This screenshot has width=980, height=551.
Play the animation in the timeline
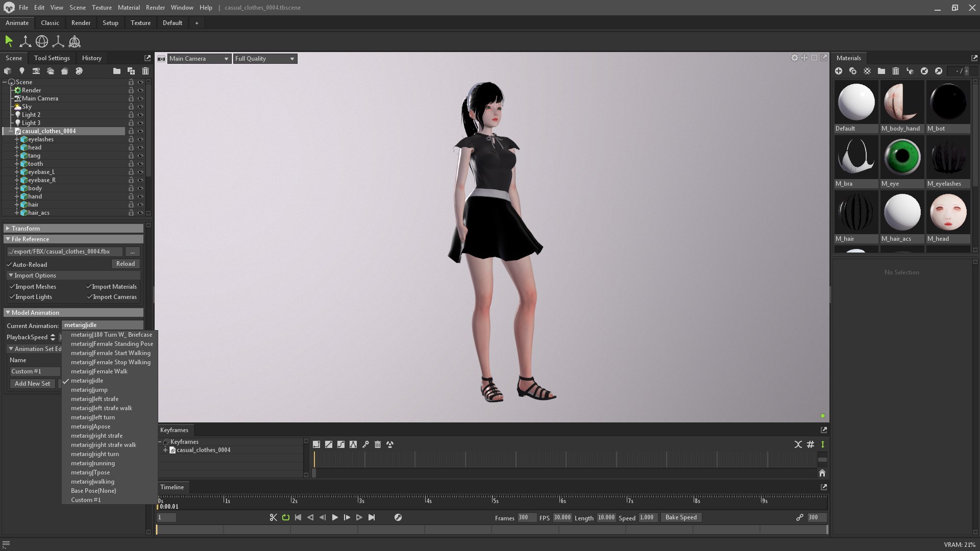[x=335, y=517]
